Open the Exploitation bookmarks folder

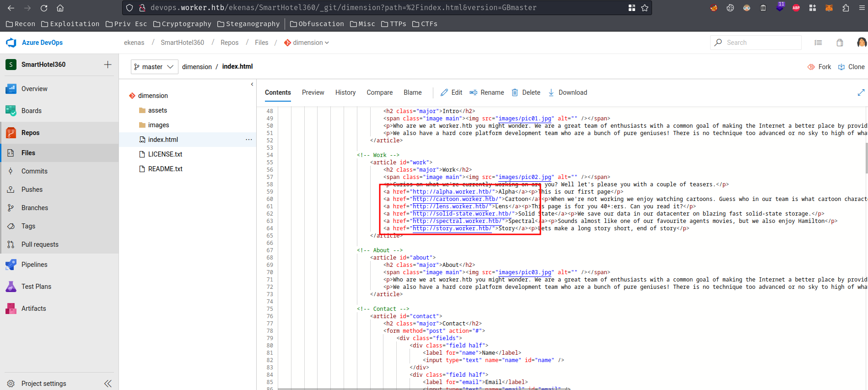pos(70,24)
